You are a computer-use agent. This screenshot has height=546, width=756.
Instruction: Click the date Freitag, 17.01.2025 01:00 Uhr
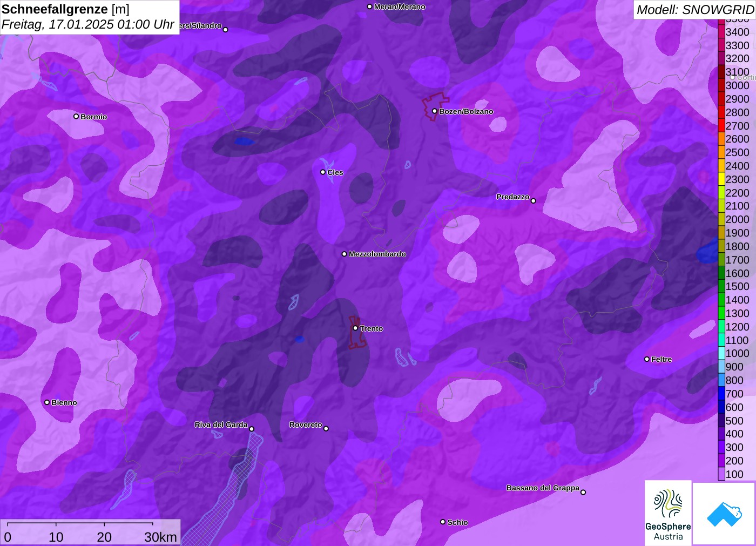[x=88, y=25]
